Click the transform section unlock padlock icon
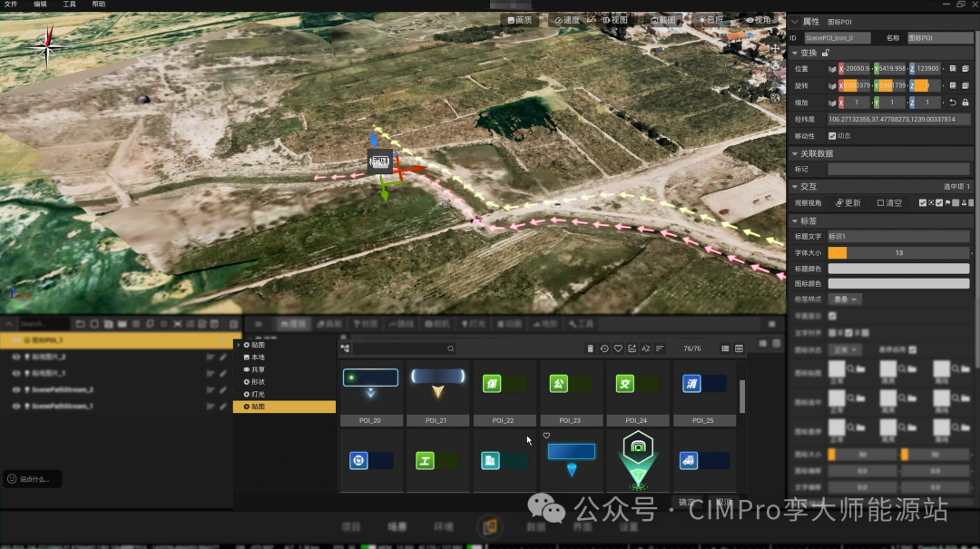Viewport: 980px width, 549px height. tap(826, 53)
